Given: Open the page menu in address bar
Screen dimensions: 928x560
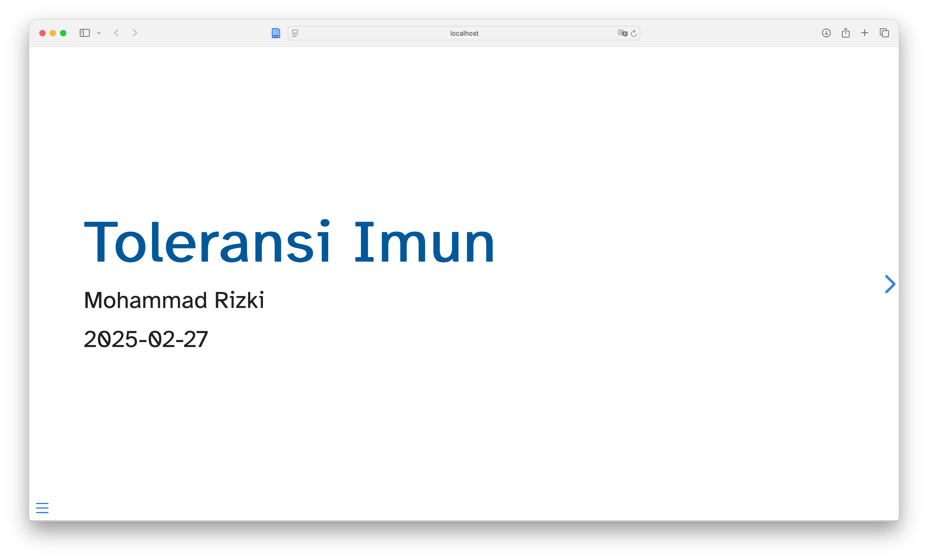Looking at the screenshot, I should [x=295, y=33].
